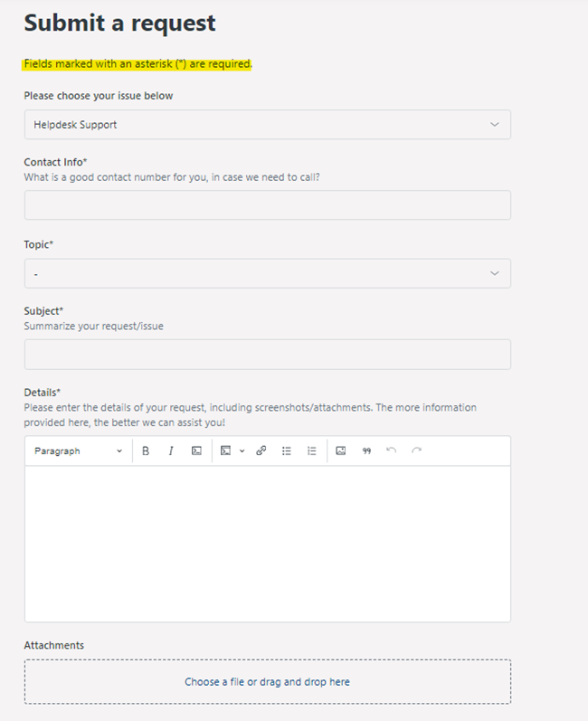Open the Topic dropdown
Image resolution: width=588 pixels, height=721 pixels.
click(x=267, y=273)
